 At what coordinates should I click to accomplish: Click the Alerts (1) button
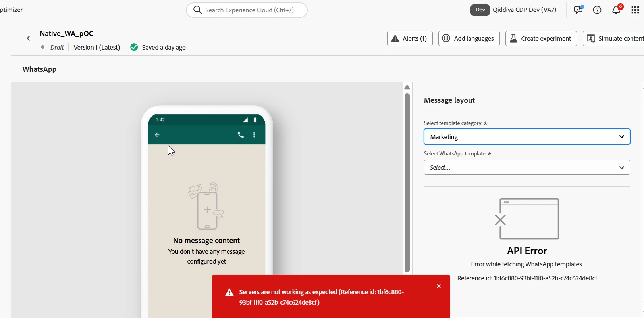[x=410, y=38]
